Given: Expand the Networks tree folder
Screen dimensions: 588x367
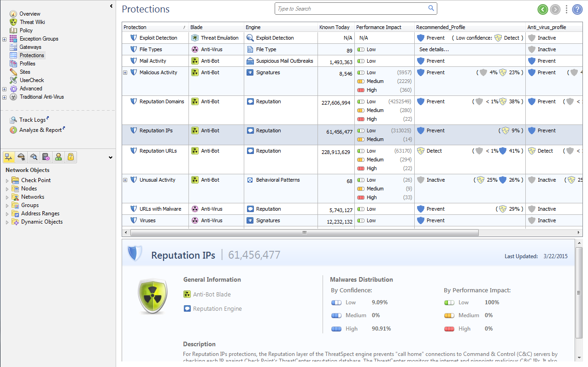Looking at the screenshot, I should point(7,197).
